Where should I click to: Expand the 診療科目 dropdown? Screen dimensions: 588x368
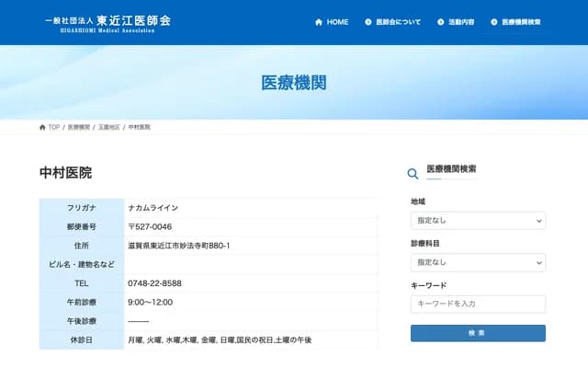(x=477, y=262)
